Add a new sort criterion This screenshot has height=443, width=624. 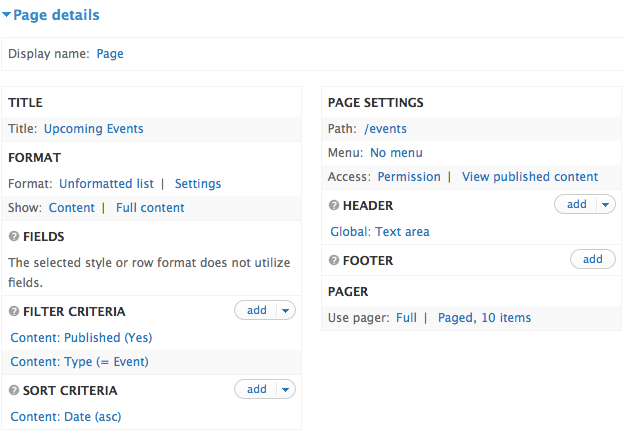tap(256, 389)
